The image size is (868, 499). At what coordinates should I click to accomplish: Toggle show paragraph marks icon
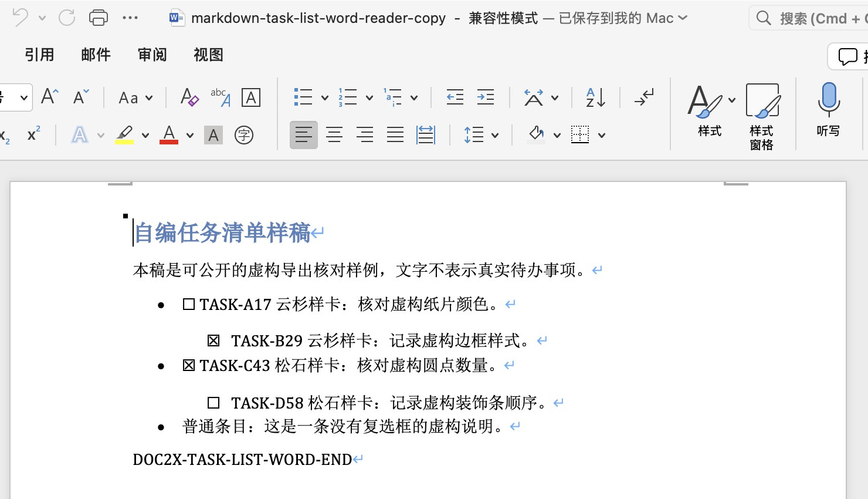[x=644, y=97]
